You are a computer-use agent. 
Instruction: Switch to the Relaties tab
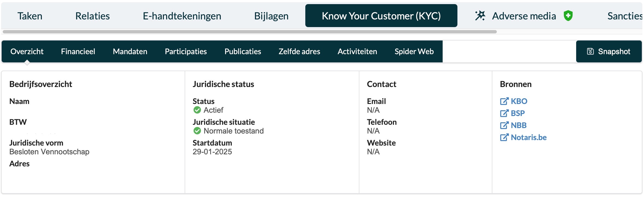point(92,16)
